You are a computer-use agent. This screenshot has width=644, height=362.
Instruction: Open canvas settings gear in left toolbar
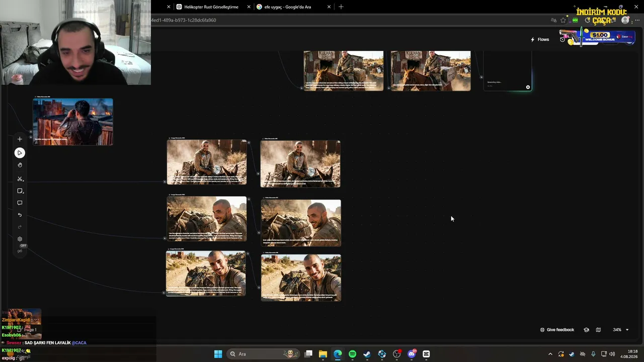(x=20, y=239)
